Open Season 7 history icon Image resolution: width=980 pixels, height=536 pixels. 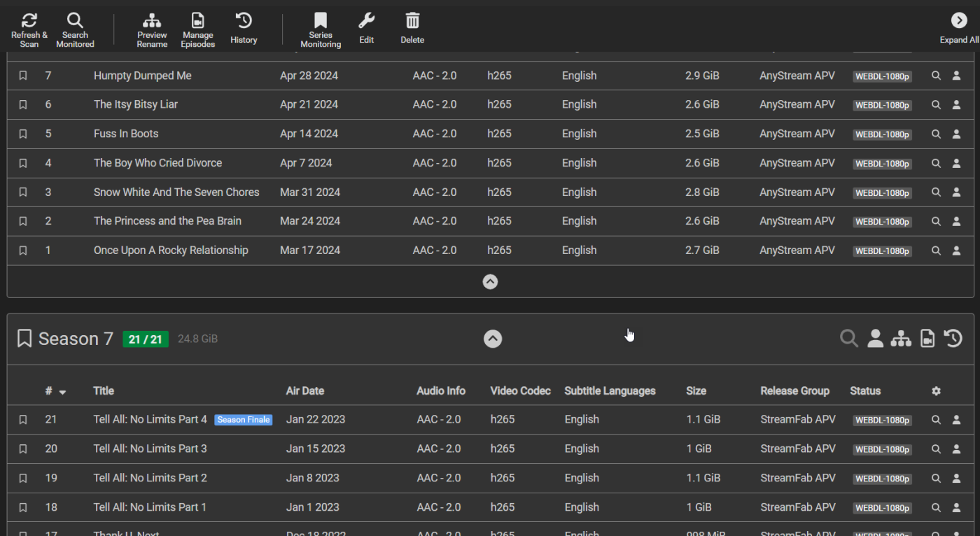tap(953, 339)
